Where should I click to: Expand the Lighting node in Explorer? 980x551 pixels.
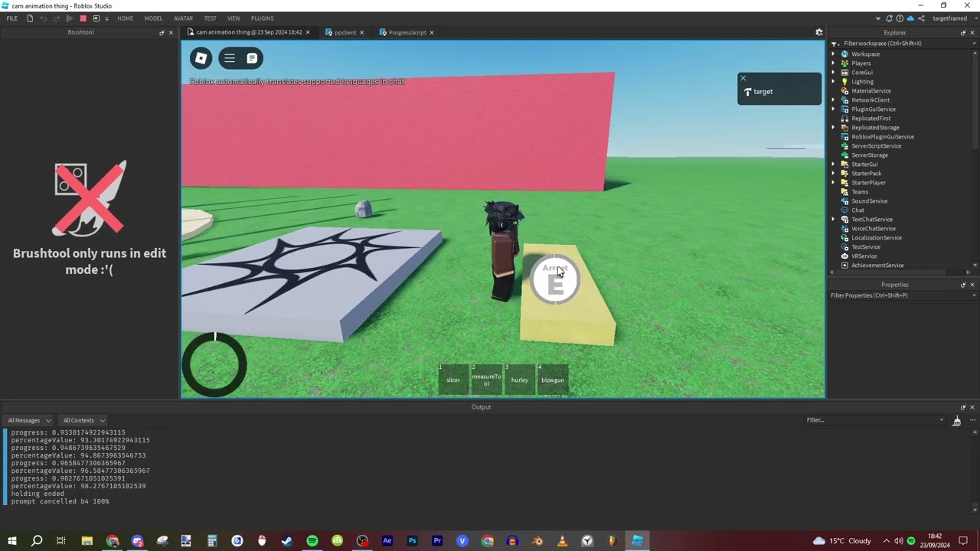[x=834, y=82]
